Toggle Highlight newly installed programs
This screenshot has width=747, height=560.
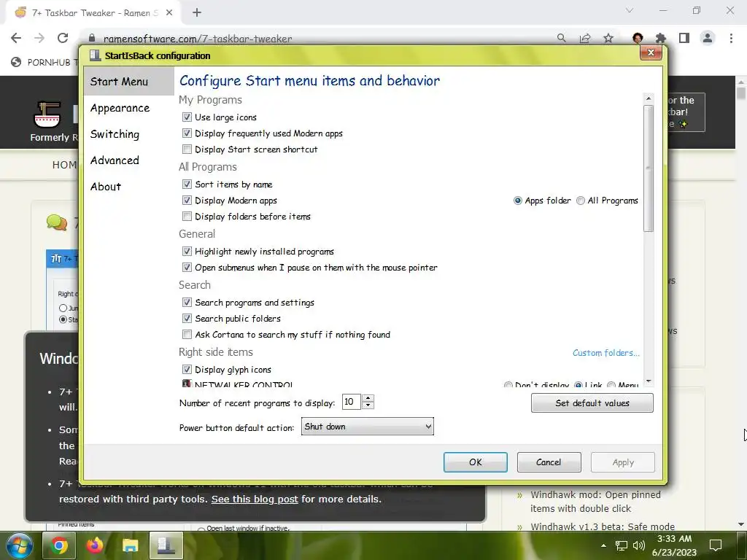click(x=187, y=252)
